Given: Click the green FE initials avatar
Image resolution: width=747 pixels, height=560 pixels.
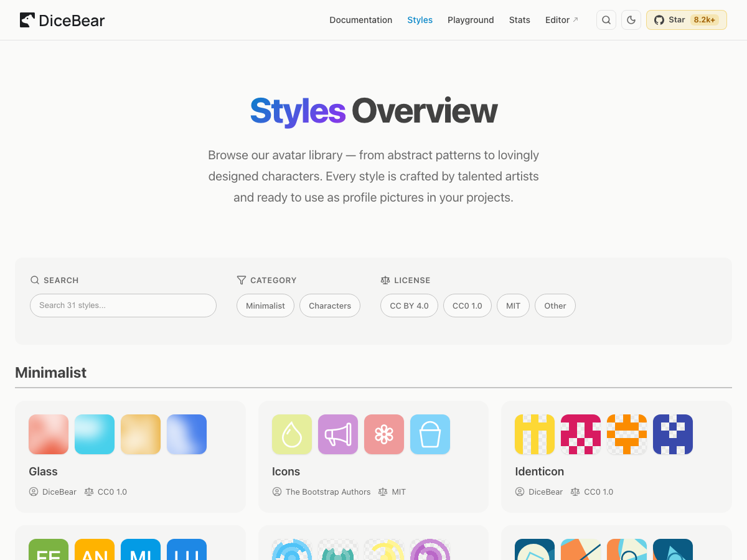Looking at the screenshot, I should (49, 549).
